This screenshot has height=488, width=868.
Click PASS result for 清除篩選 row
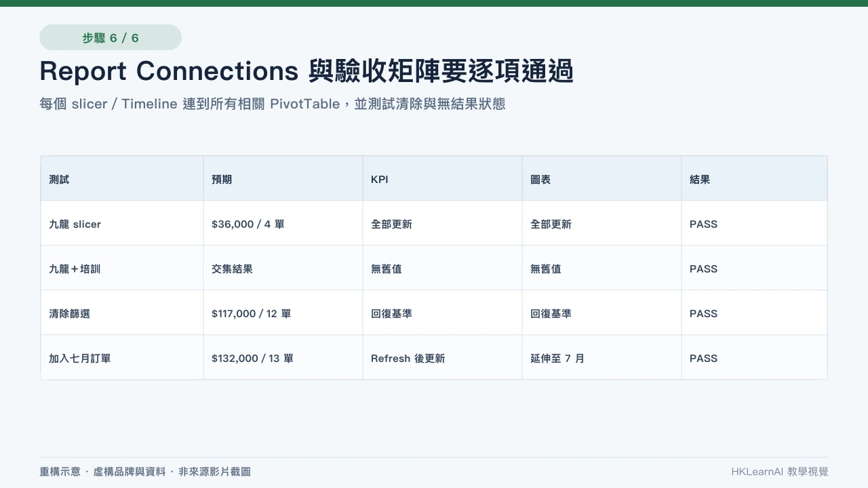click(754, 313)
